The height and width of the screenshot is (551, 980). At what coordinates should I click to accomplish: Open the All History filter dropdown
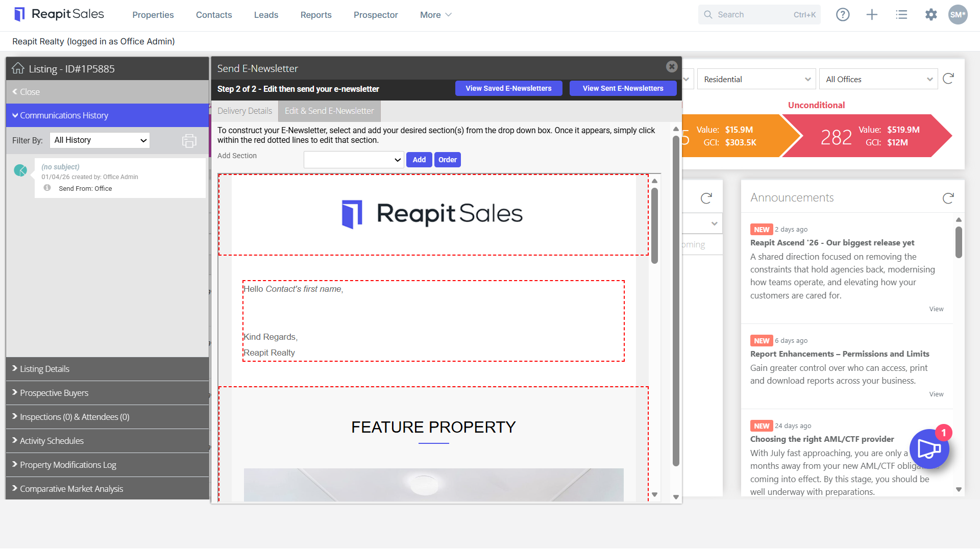point(100,140)
